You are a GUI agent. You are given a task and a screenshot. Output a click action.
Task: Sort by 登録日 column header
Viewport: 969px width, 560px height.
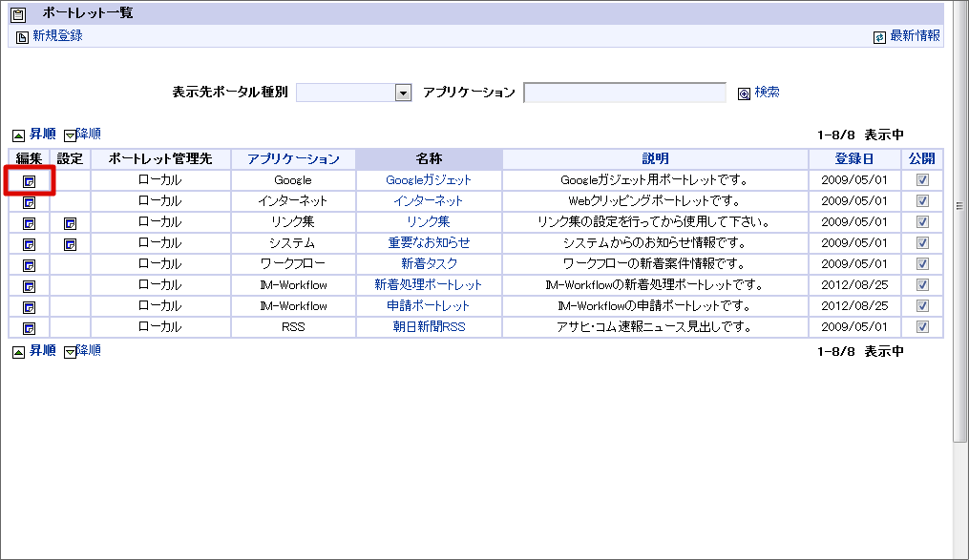854,158
